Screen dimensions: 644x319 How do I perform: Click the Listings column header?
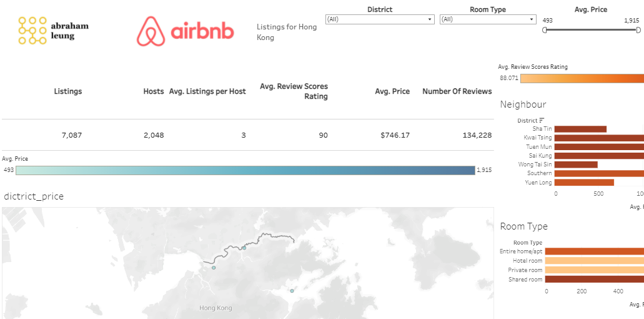67,91
